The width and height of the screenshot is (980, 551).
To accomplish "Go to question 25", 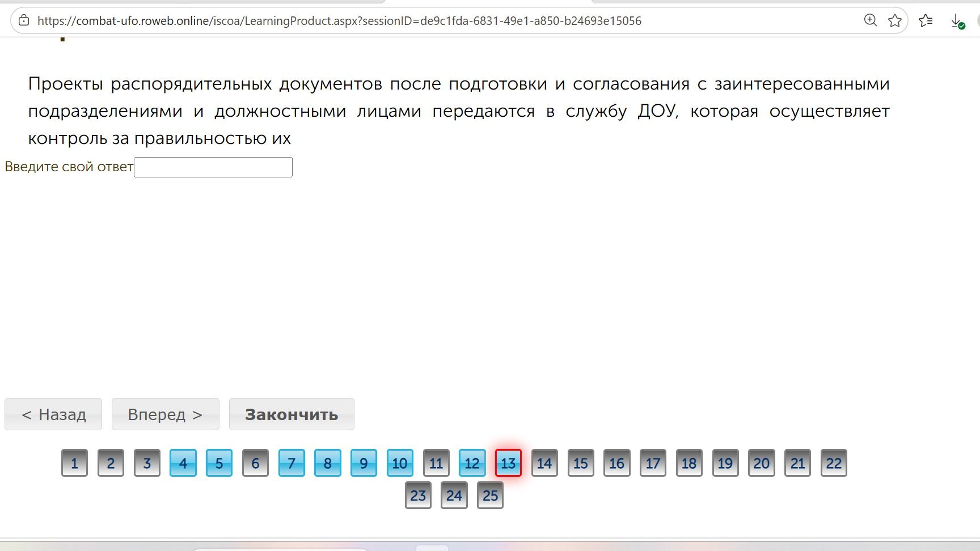I will (x=490, y=495).
